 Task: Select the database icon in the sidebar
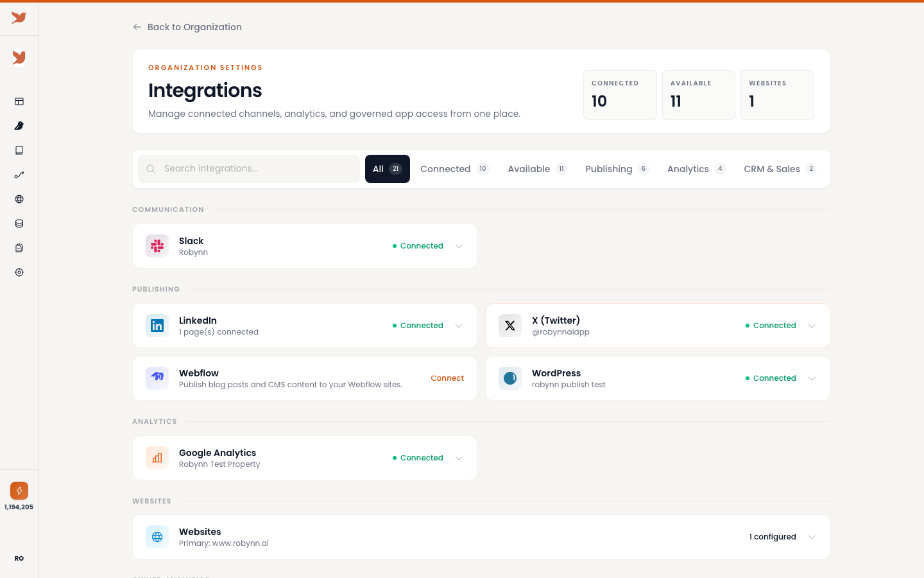19,223
